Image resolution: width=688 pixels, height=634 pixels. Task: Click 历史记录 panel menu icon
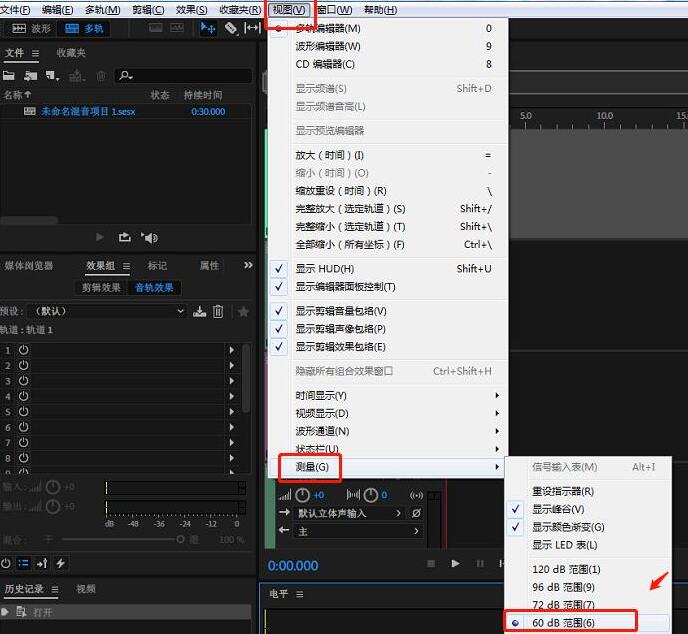(55, 589)
